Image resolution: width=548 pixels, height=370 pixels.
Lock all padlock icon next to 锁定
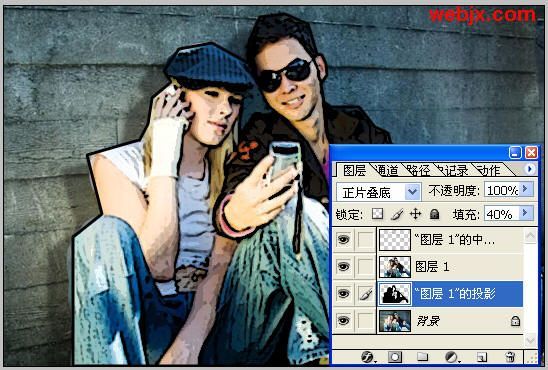(434, 214)
